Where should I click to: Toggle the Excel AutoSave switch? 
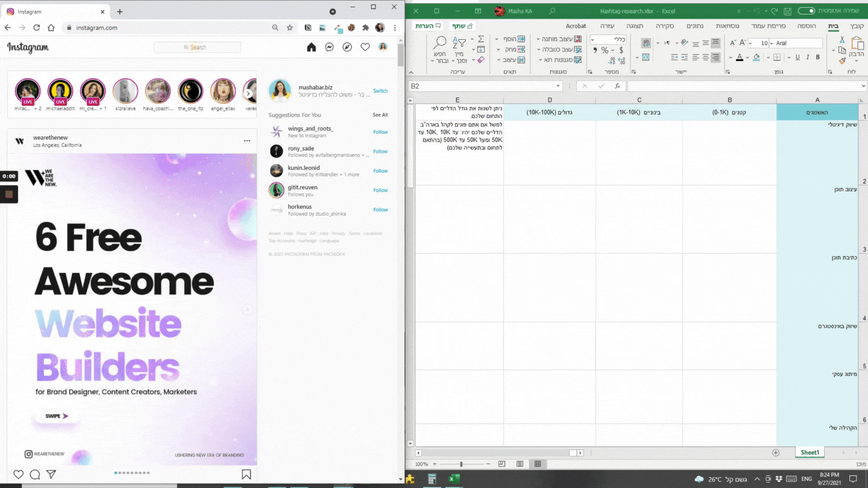(807, 11)
